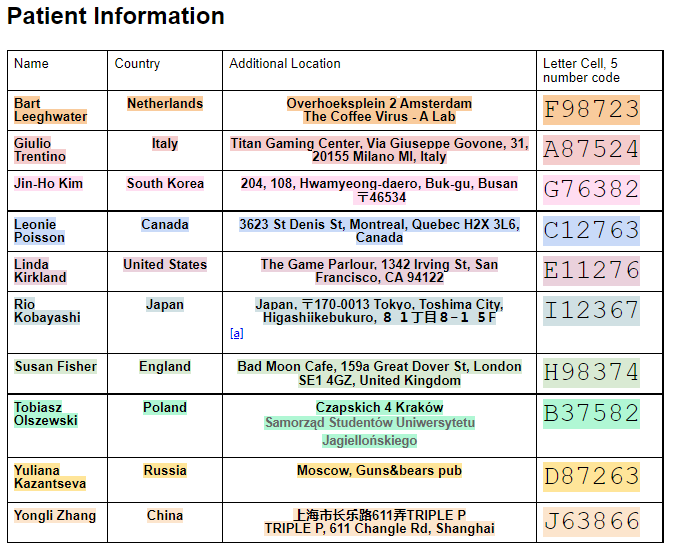Click the green code B37582
This screenshot has width=682, height=553.
click(591, 413)
